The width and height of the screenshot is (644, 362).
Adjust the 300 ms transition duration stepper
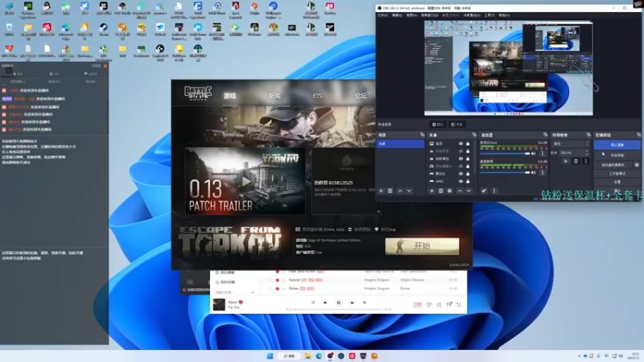pyautogui.click(x=587, y=153)
